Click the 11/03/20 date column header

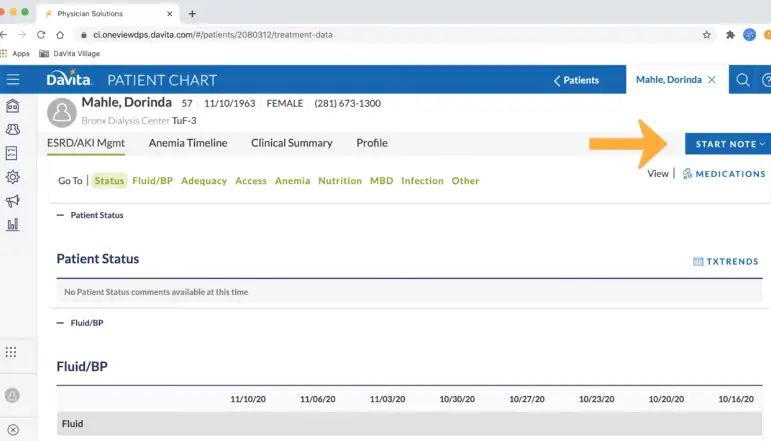point(387,399)
